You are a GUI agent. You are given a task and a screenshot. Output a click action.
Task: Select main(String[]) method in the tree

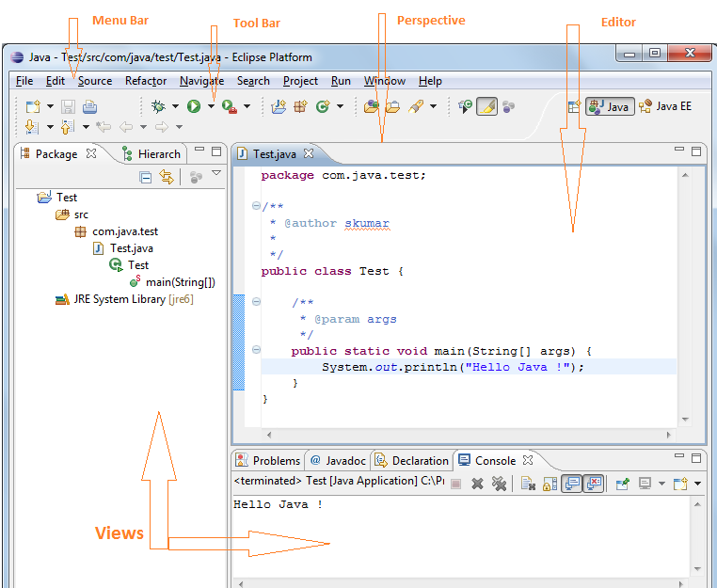(172, 282)
